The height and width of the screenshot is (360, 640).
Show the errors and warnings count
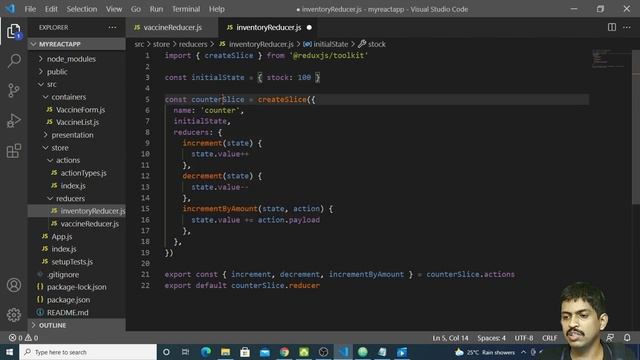23,338
